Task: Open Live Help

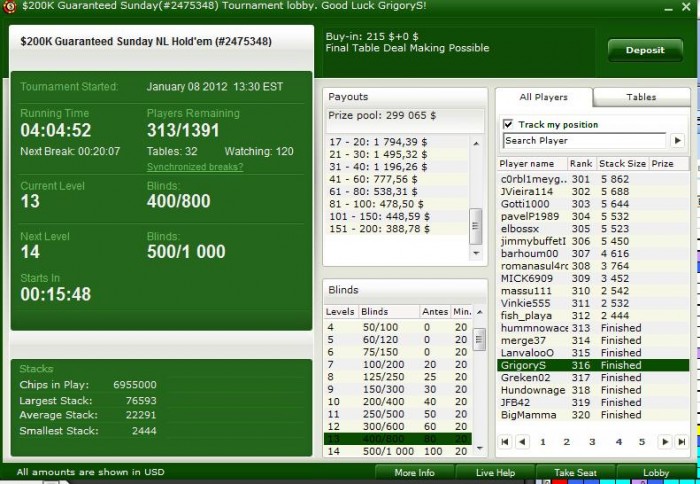Action: (x=495, y=472)
